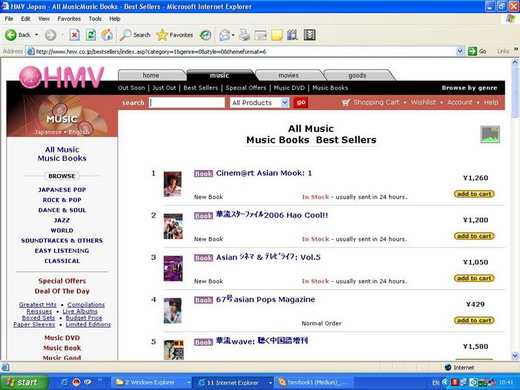
Task: Click the Edit toolbar icon next to printer
Action: coord(260,35)
